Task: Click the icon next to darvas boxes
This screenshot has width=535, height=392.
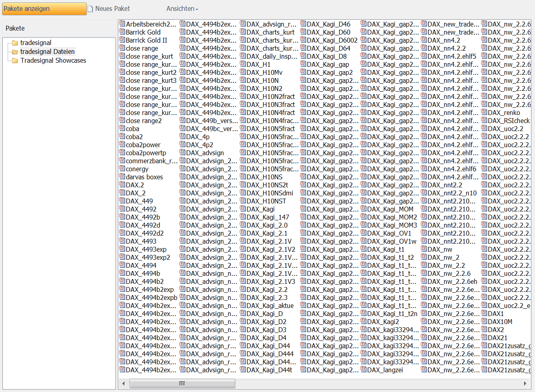Action: pyautogui.click(x=122, y=177)
